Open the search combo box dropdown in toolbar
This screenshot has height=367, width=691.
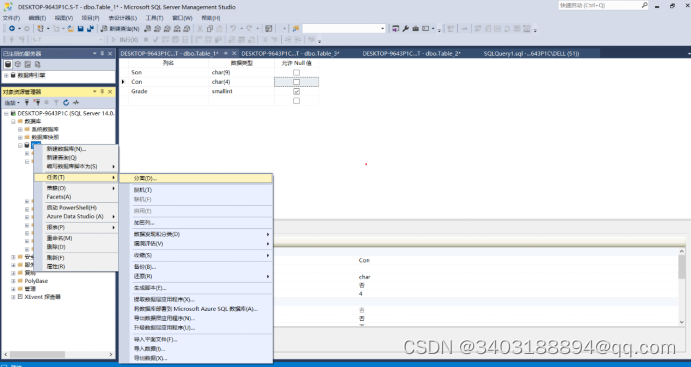pos(382,29)
